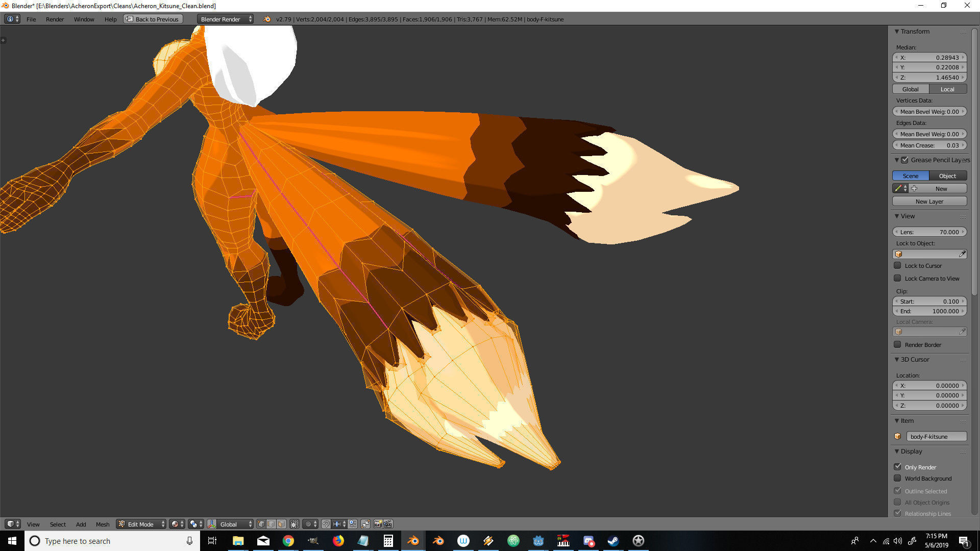Adjust the Mean Crease value field

pos(929,145)
